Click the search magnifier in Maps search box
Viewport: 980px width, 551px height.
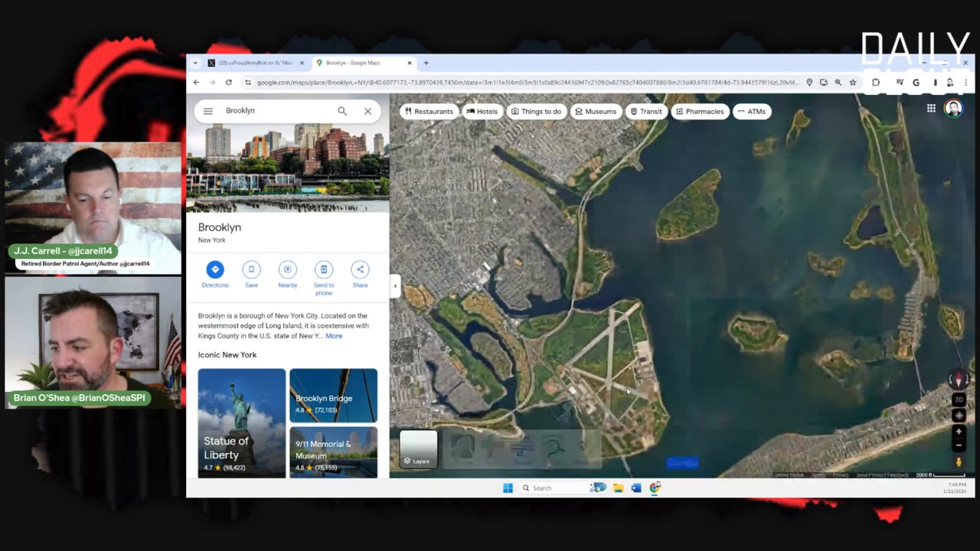point(342,111)
